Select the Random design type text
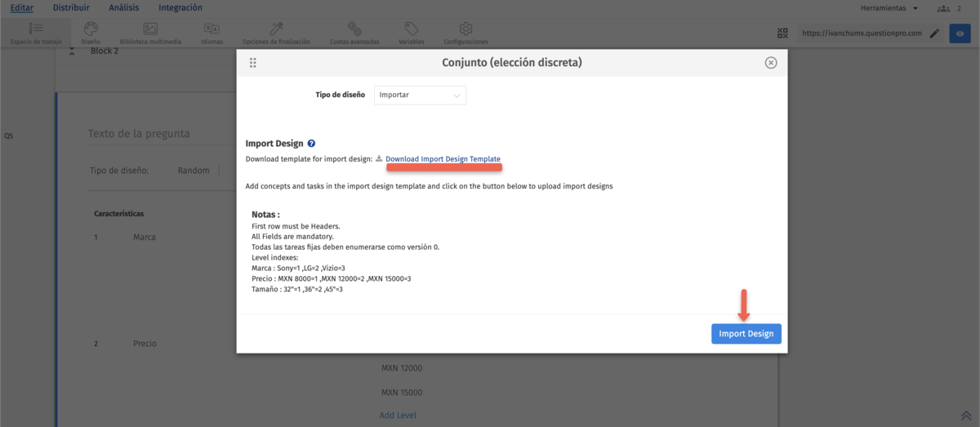The width and height of the screenshot is (980, 427). [x=194, y=171]
